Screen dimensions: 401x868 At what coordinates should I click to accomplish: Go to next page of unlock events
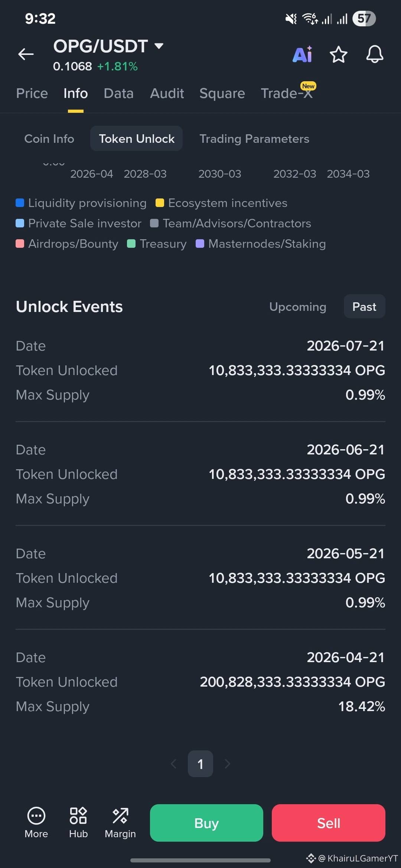[x=228, y=764]
